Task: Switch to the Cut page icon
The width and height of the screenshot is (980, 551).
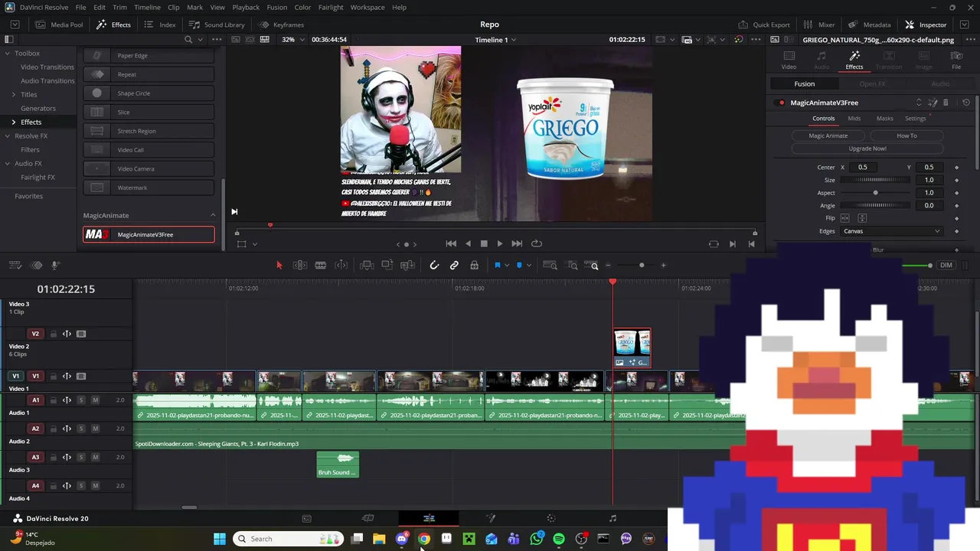Action: pos(367,518)
